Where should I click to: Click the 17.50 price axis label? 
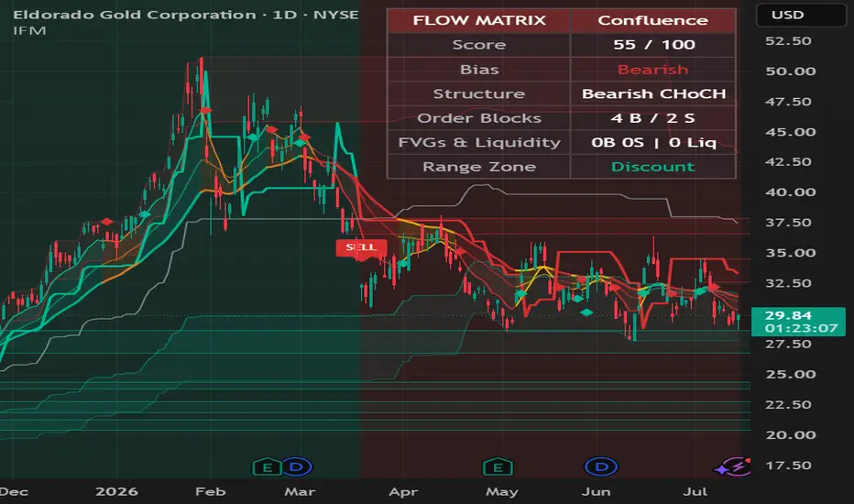[788, 466]
